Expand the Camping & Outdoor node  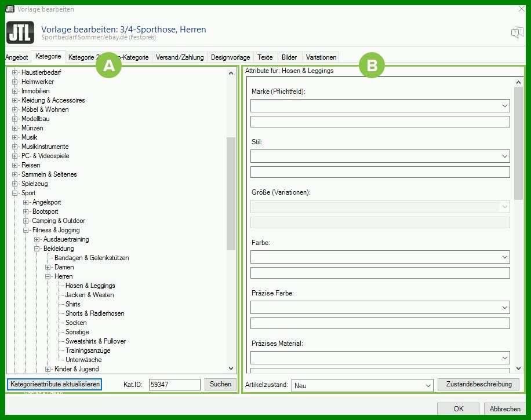click(26, 221)
